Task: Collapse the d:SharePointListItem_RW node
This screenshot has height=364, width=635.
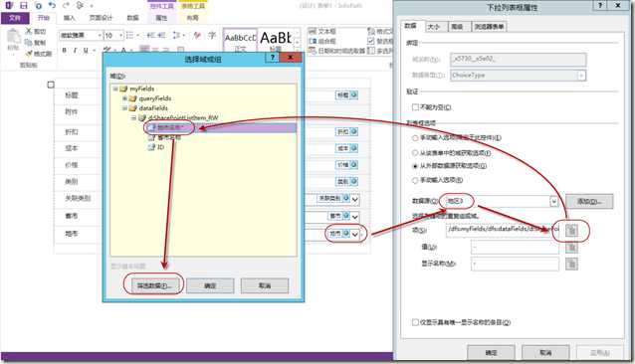Action: [x=133, y=117]
